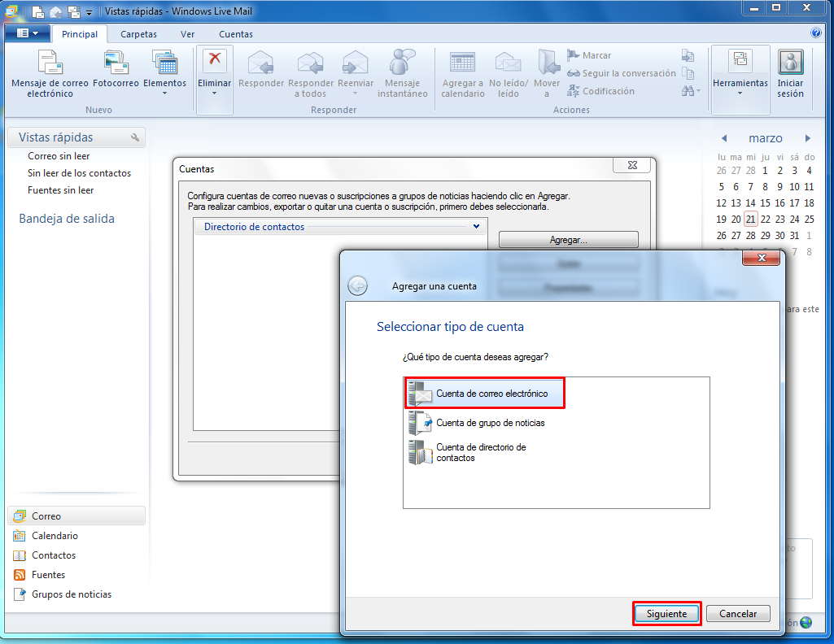
Task: Create a new Mensaje de correo electrónico
Action: (x=50, y=73)
